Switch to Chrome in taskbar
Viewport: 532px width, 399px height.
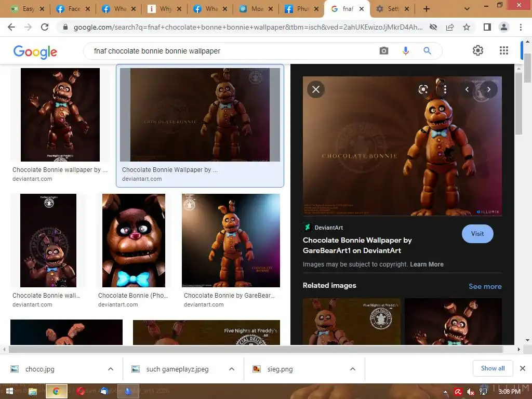click(56, 392)
